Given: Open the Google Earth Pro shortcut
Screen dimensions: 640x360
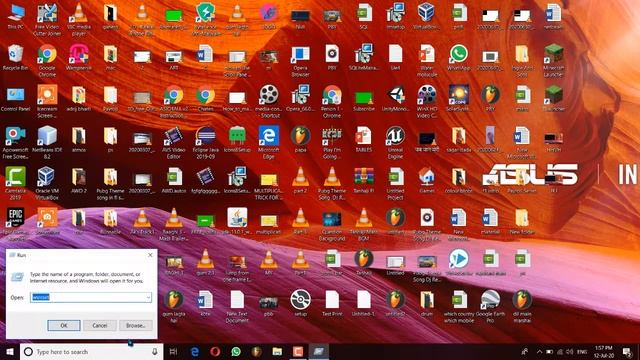Looking at the screenshot, I should 490,307.
